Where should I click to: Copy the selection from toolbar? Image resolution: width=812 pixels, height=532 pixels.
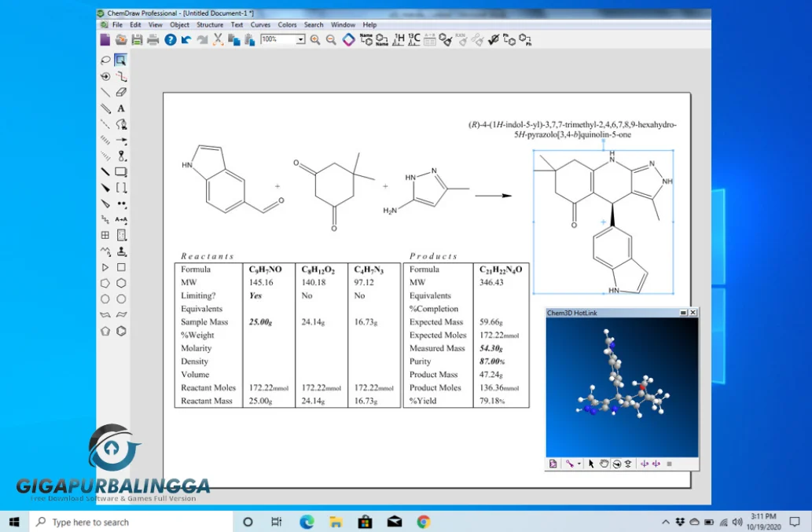(234, 39)
